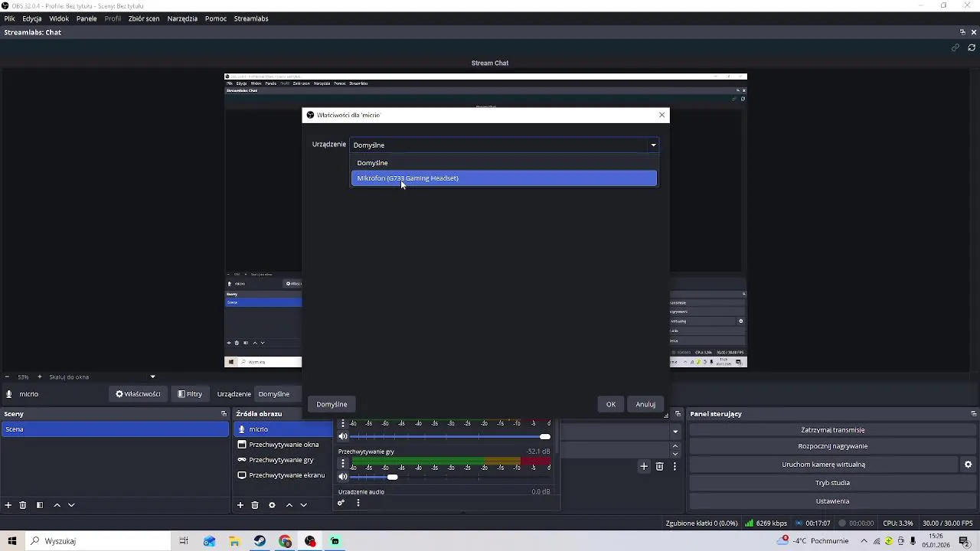Screen dimensions: 980x551
Task: Click the Domyślne reset button in dialog
Action: pyautogui.click(x=332, y=404)
